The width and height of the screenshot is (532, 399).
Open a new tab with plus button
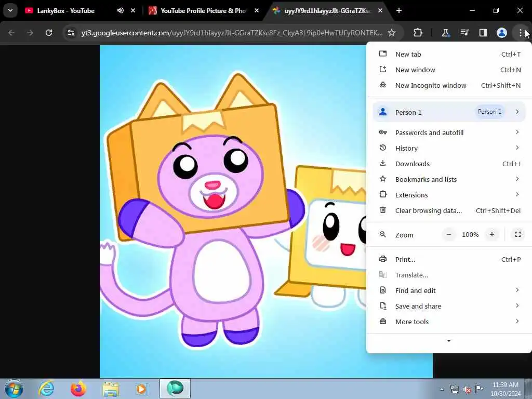(x=399, y=10)
